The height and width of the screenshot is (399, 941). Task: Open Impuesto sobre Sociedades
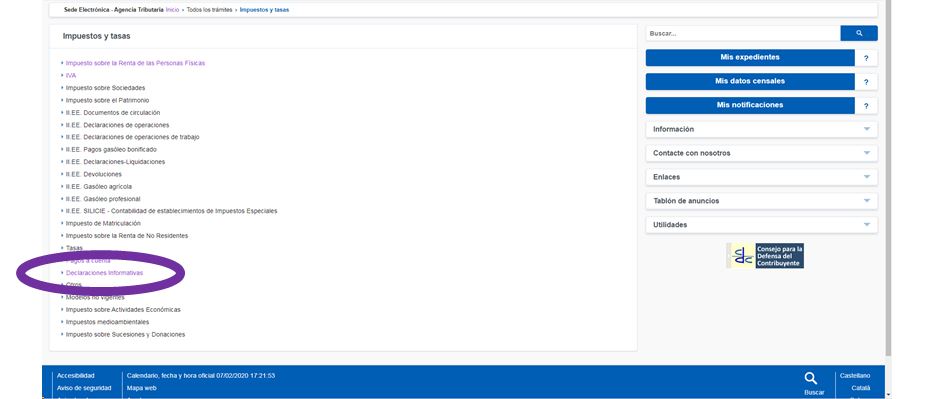(x=105, y=88)
